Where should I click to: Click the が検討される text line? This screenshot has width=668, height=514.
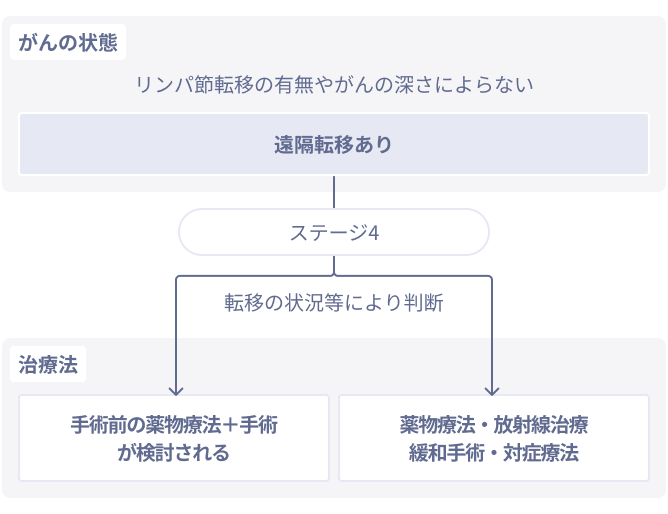pos(174,452)
